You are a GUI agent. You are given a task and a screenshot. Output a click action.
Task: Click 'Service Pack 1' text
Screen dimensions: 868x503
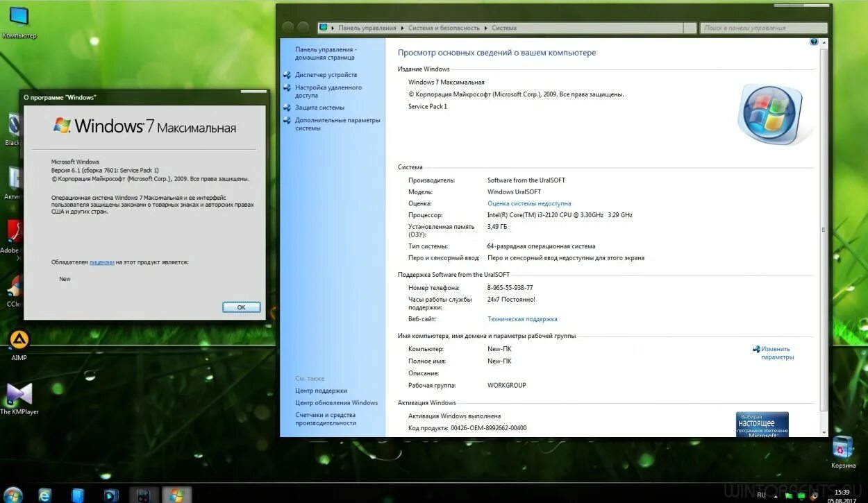(428, 107)
